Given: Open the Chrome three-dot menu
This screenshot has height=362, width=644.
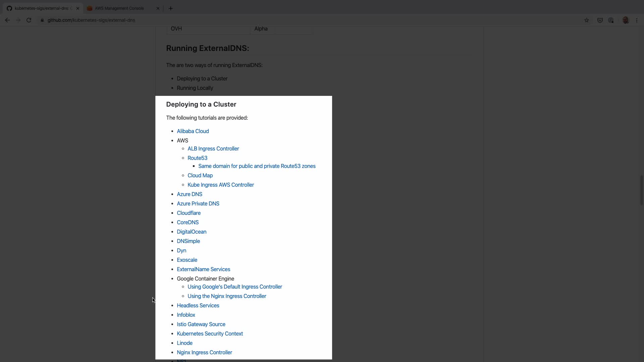Looking at the screenshot, I should 637,20.
